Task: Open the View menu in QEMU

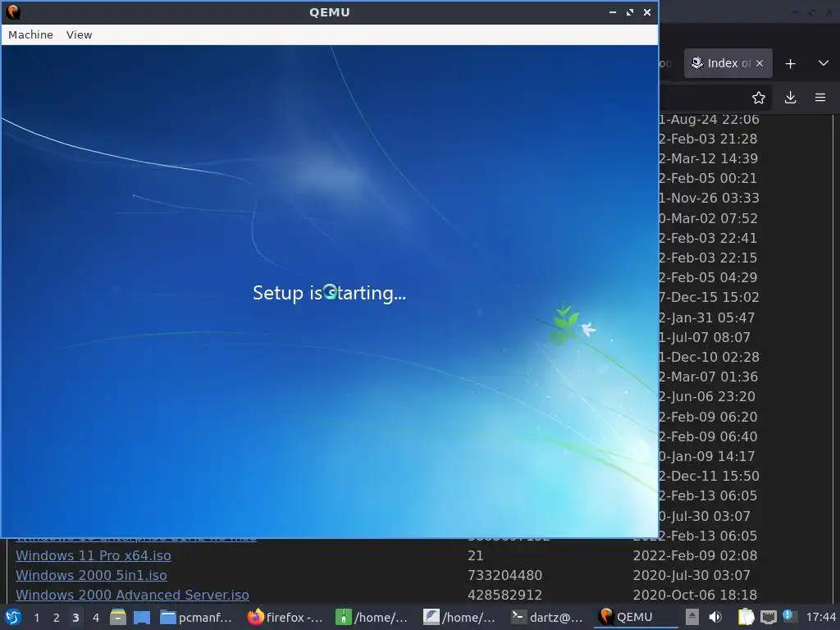Action: pos(79,34)
